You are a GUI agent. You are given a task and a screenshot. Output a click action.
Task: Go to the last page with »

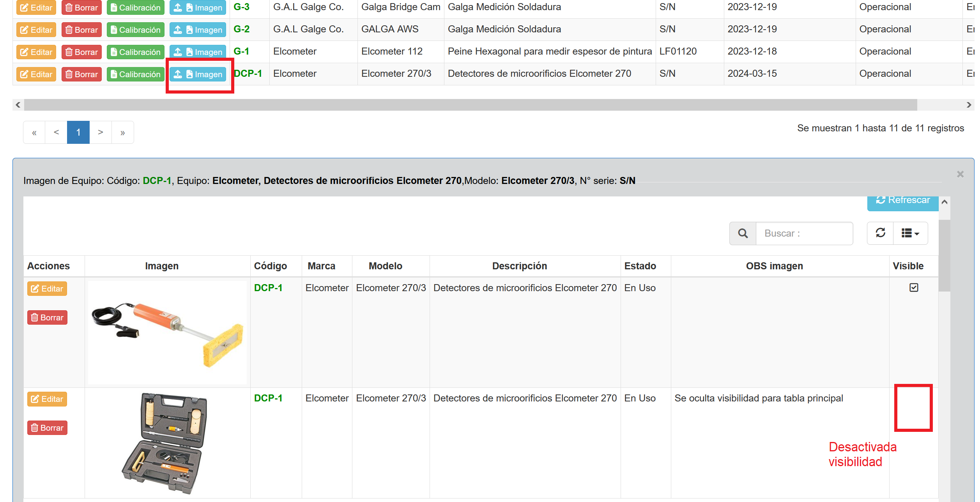point(123,133)
